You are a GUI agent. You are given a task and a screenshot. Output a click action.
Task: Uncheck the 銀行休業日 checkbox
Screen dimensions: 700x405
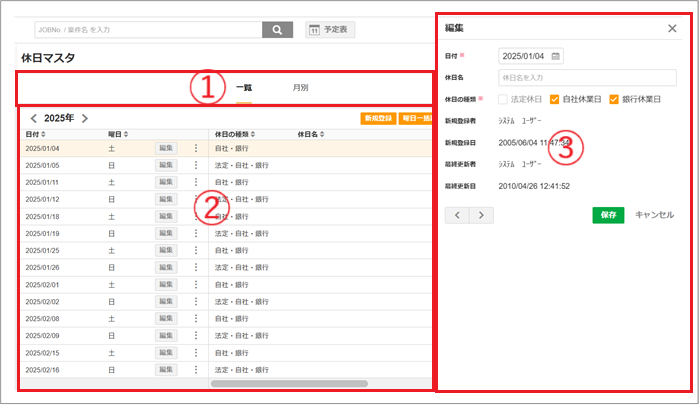614,98
